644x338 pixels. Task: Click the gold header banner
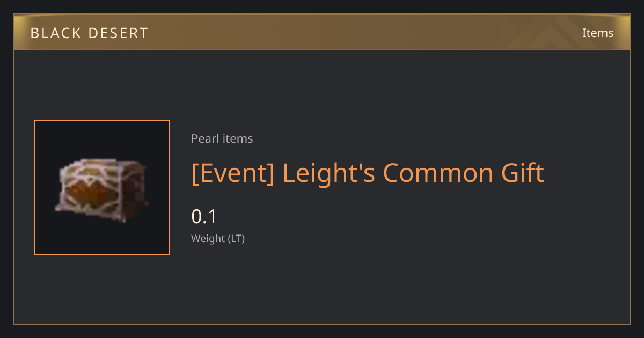click(322, 33)
